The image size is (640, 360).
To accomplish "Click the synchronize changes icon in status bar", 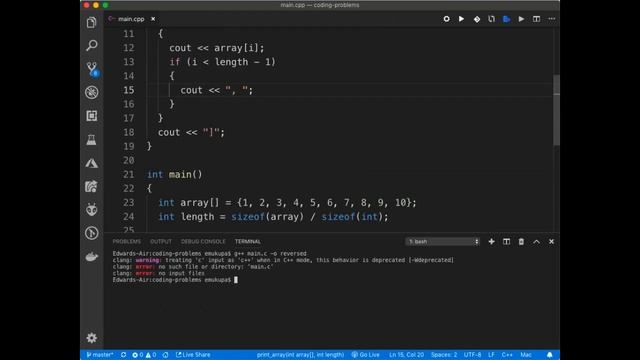I will click(x=123, y=355).
